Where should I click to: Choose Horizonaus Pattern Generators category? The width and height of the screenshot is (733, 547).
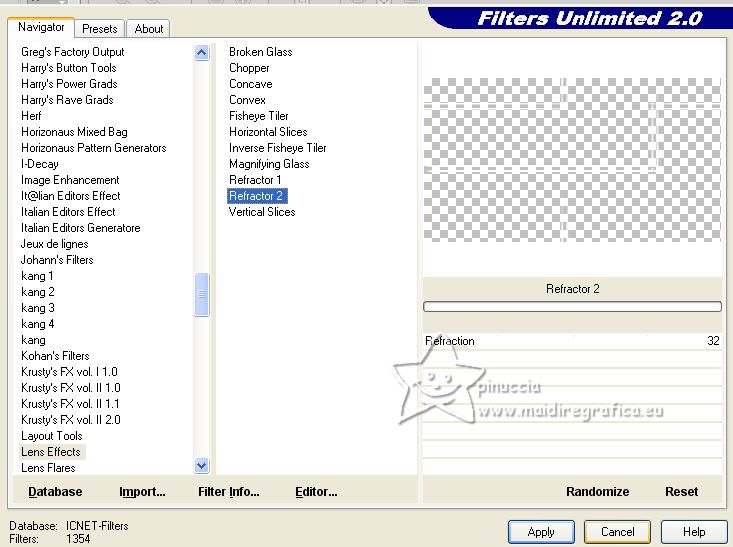tap(93, 148)
